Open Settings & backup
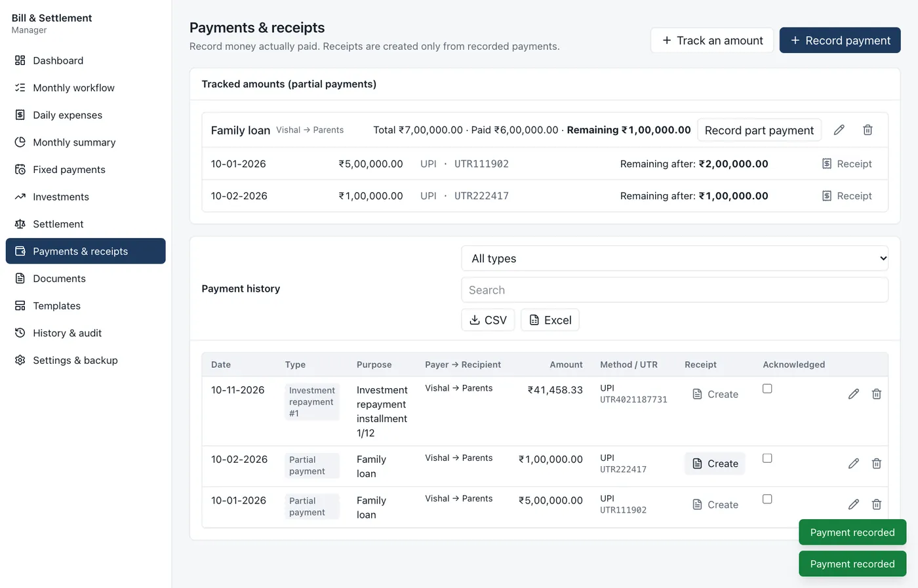918x588 pixels. point(85,360)
